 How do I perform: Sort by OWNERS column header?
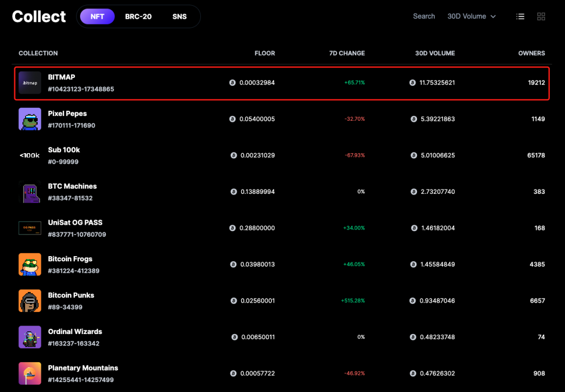532,53
